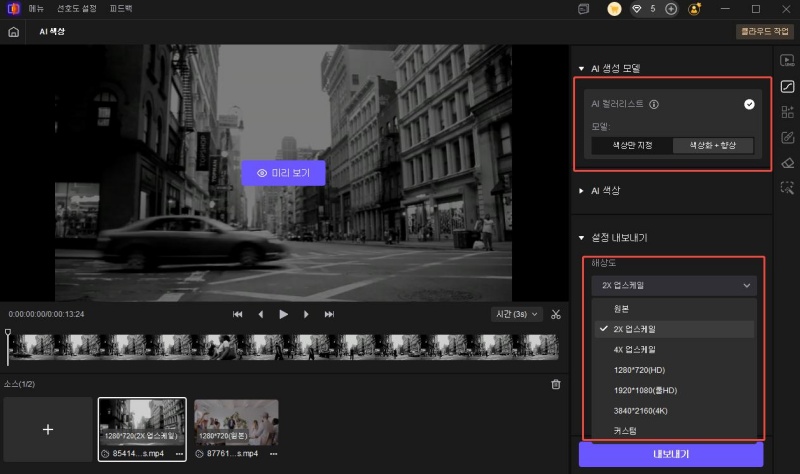Select the 색상만 지정 model option
The image size is (800, 474).
631,146
